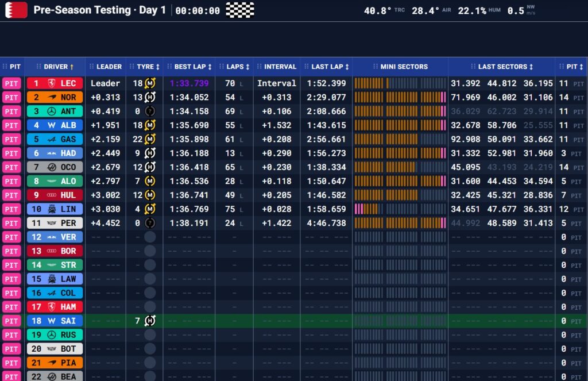Toggle the PIT badge for Leclerc

coord(11,83)
